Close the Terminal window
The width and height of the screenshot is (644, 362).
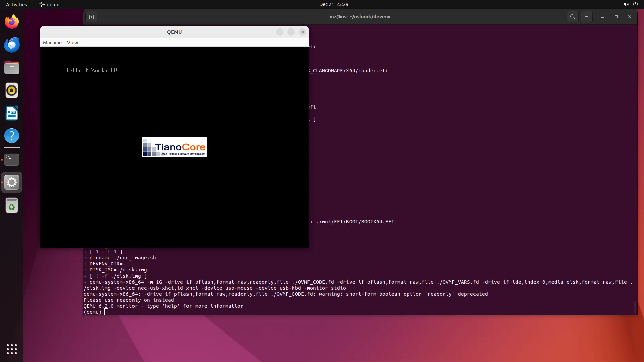tap(630, 17)
